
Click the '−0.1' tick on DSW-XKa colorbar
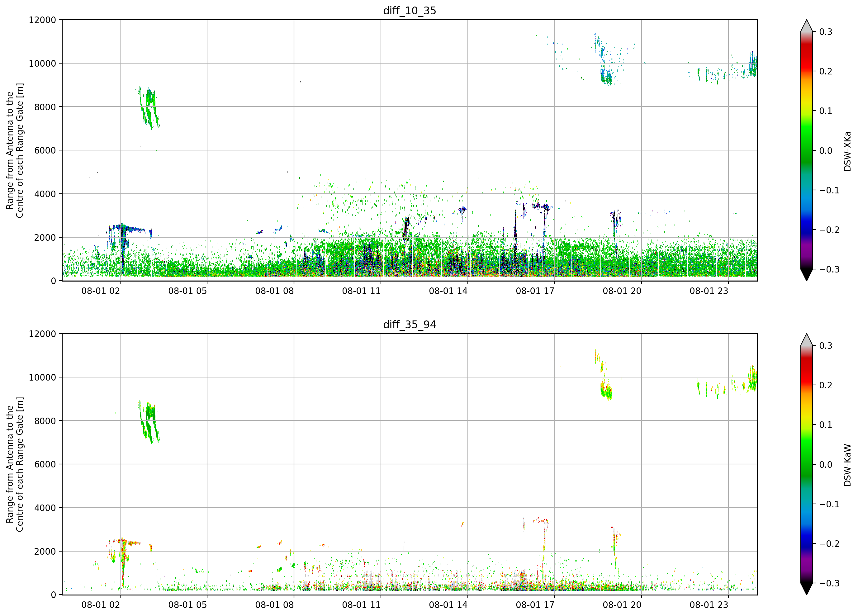point(829,190)
